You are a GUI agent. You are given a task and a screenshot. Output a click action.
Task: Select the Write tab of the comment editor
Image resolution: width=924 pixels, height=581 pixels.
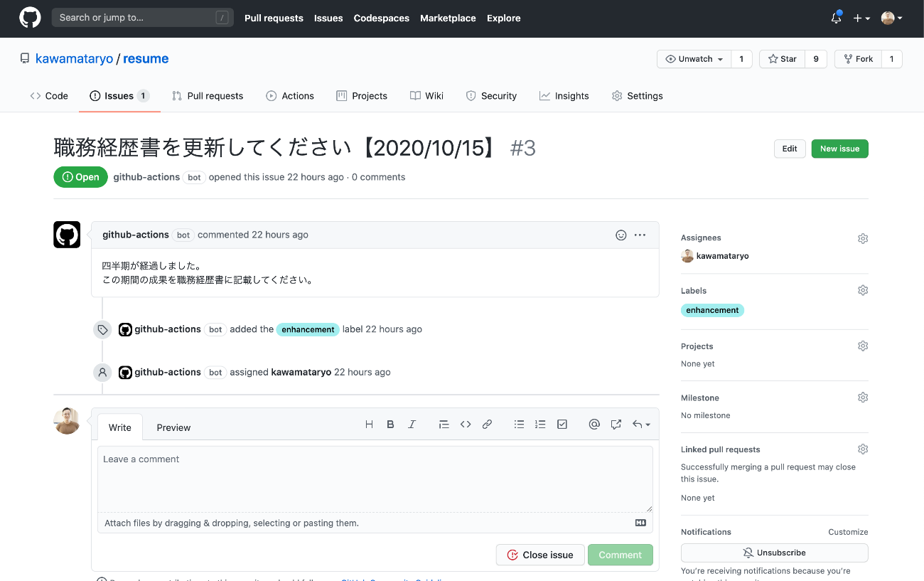pos(120,427)
